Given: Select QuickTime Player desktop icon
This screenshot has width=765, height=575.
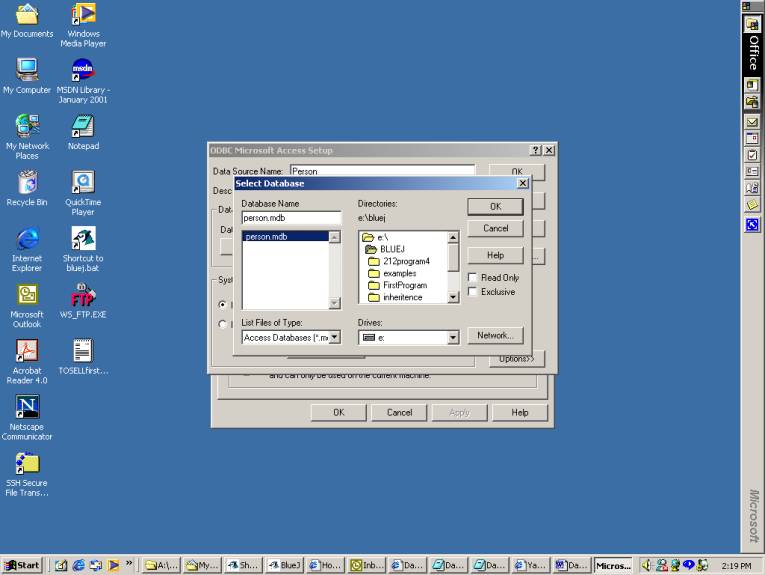Looking at the screenshot, I should [83, 193].
